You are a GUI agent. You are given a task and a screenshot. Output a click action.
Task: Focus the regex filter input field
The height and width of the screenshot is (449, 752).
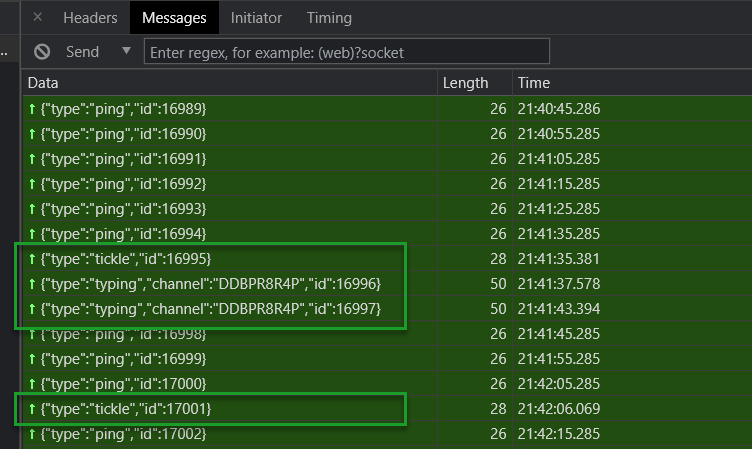[x=347, y=51]
